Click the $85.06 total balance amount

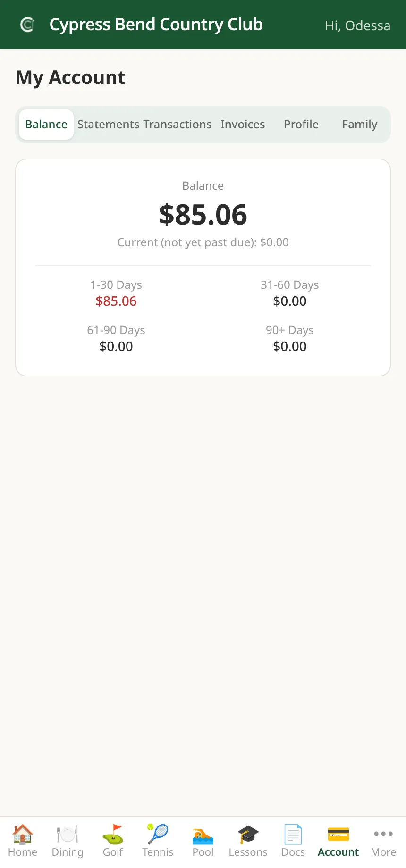(203, 215)
